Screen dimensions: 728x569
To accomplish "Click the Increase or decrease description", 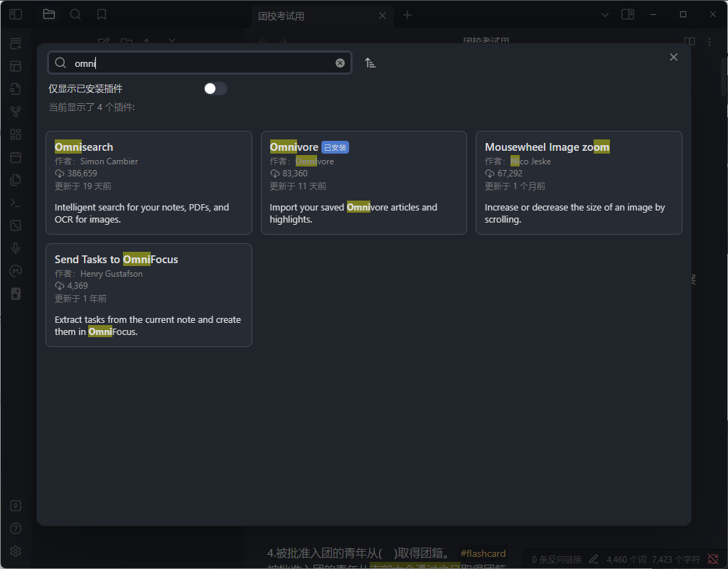I will tap(574, 213).
